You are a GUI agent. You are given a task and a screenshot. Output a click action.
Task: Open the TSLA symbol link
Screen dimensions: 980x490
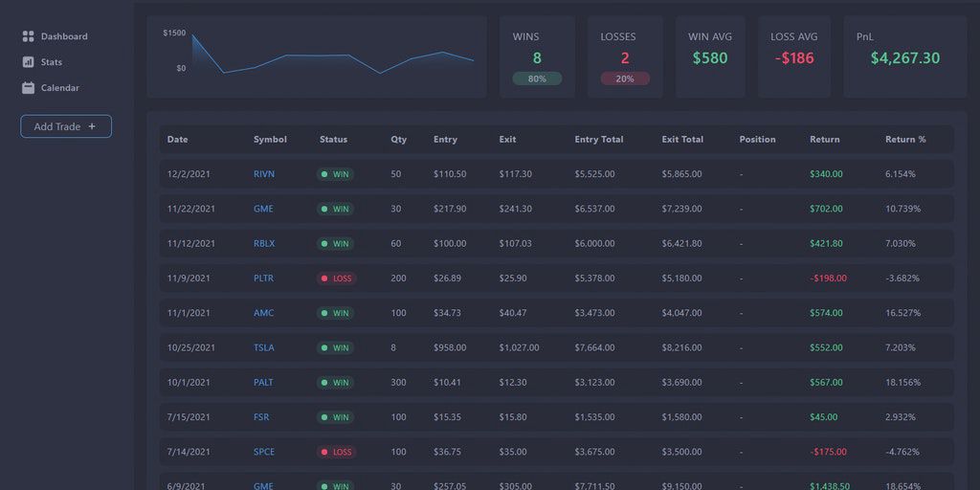(x=264, y=347)
